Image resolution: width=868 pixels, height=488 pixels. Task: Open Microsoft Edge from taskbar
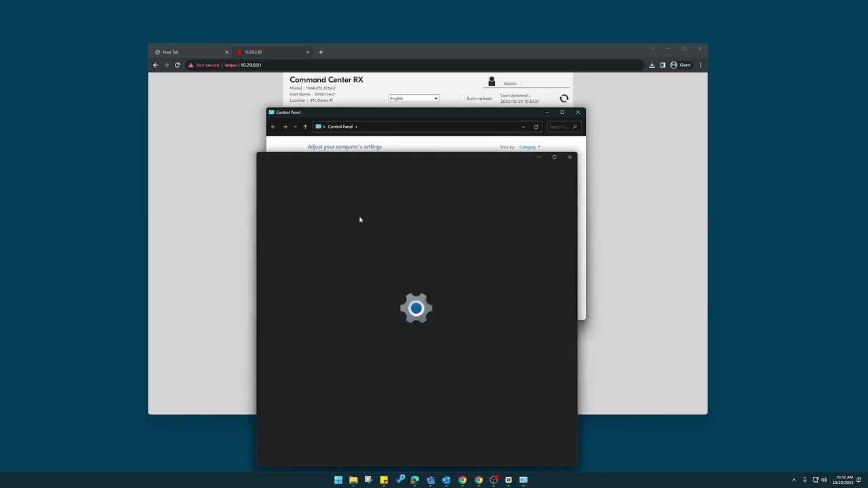(x=415, y=480)
